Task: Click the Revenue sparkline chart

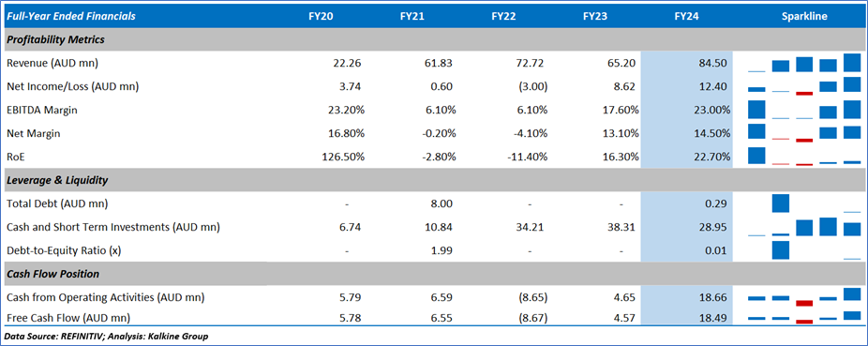Action: (803, 63)
